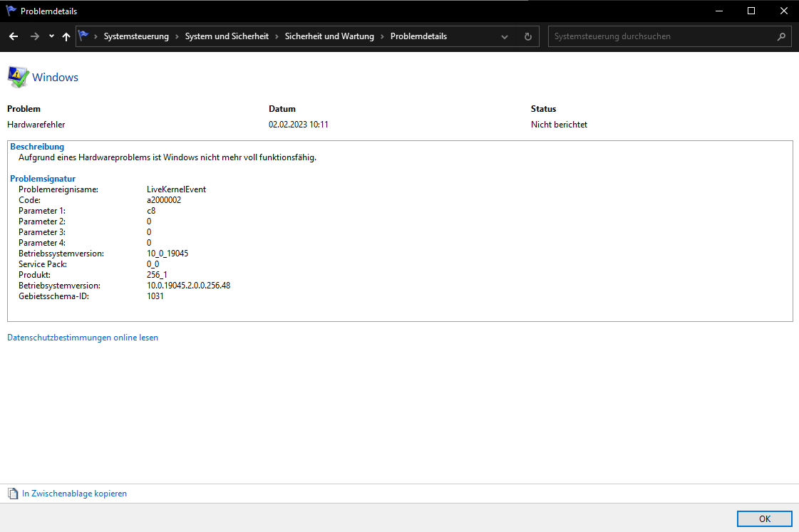Open Systemsteuerung breadcrumb
The image size is (799, 532).
click(x=136, y=36)
